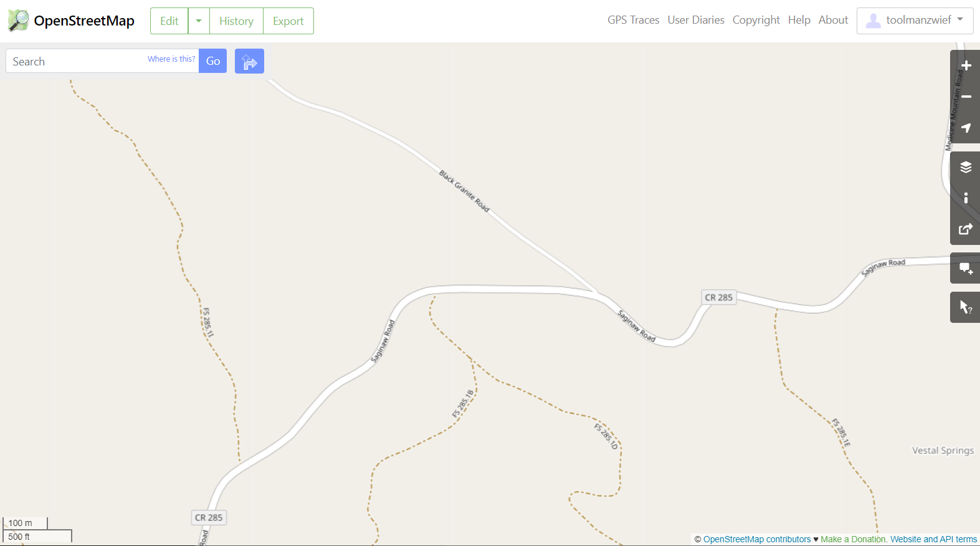
Task: Click the Make a Donation link
Action: coord(853,539)
